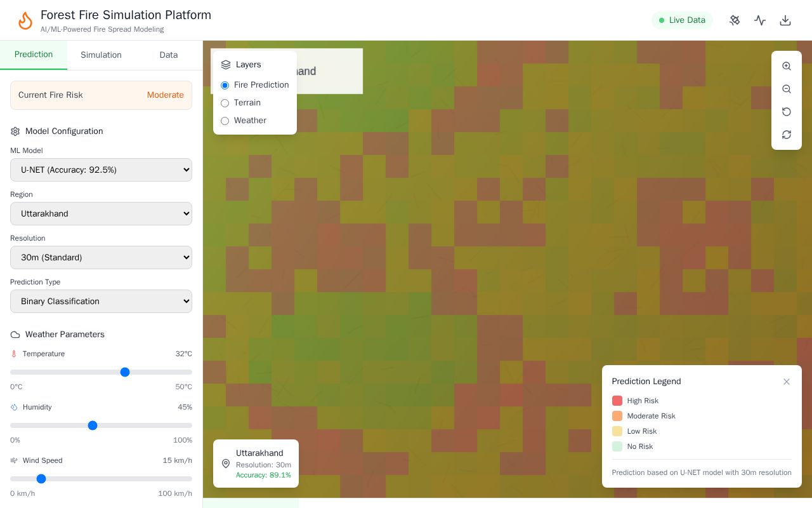This screenshot has height=508, width=812.
Task: Switch to the Data tab
Action: (169, 55)
